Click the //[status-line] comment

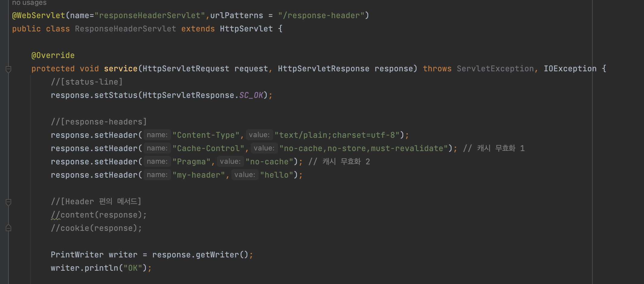[87, 82]
